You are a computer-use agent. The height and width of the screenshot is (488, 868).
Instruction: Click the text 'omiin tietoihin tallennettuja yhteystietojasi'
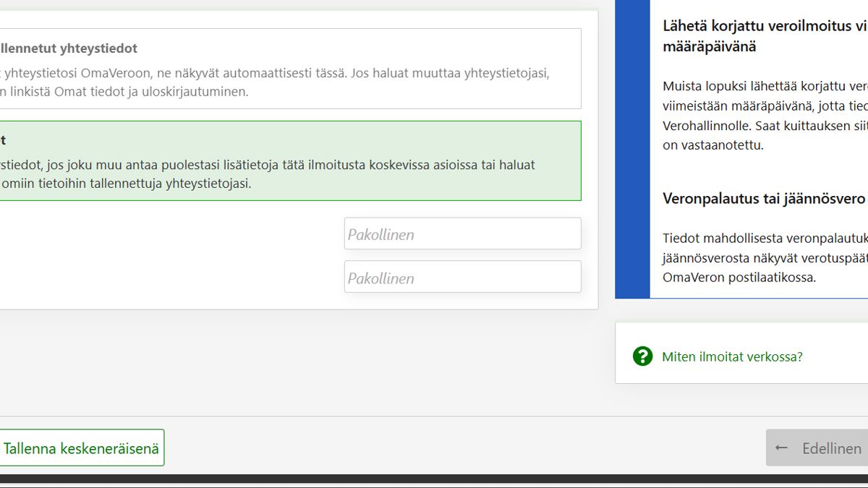127,184
